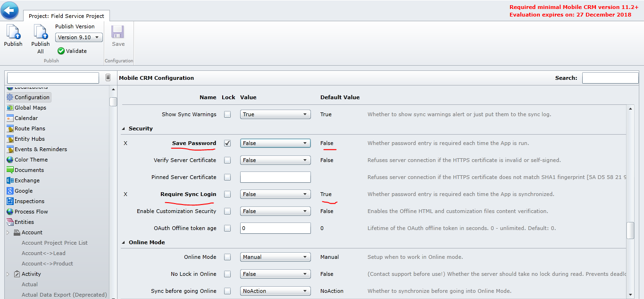Viewport: 644px width, 299px height.
Task: Click the device icon beside sidebar search
Action: pos(108,77)
